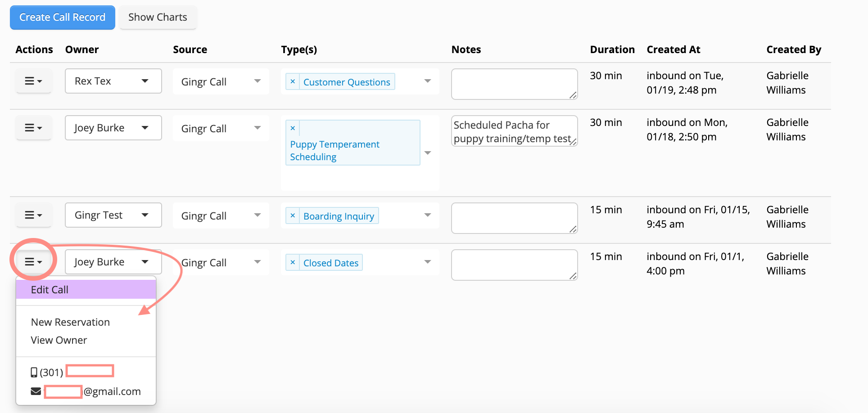
Task: Remove the Customer Questions type tag
Action: coord(293,81)
